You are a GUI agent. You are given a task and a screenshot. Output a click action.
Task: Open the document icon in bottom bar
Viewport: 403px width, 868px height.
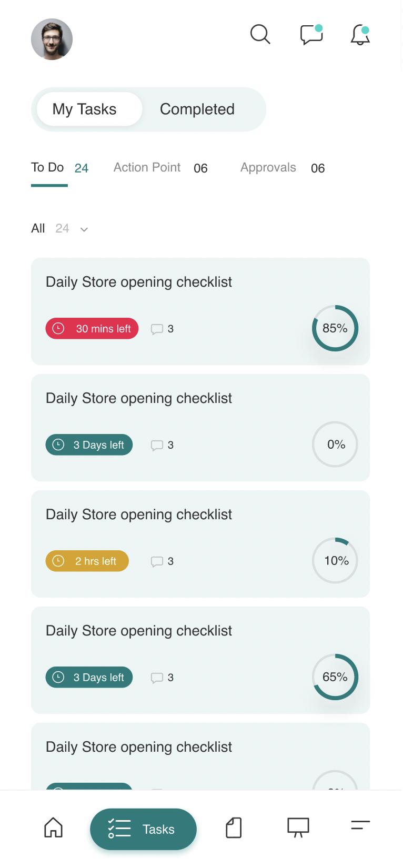[x=234, y=827]
